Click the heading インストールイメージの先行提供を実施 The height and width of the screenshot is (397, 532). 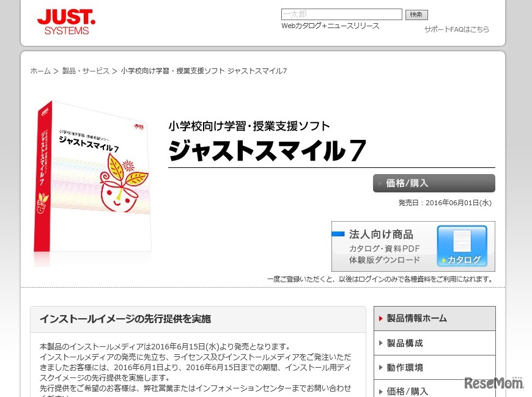click(x=125, y=319)
